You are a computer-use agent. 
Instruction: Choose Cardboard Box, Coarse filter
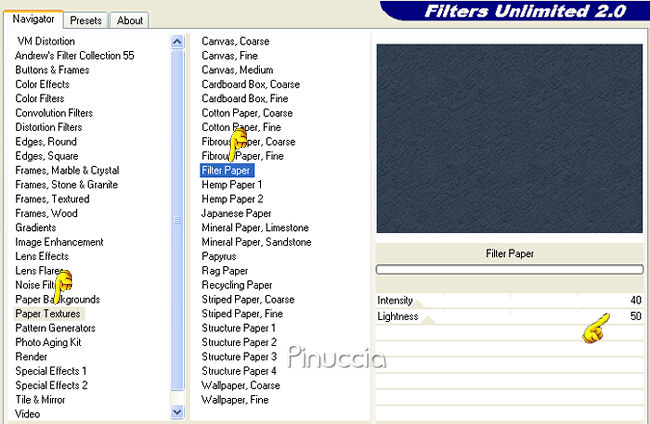click(x=250, y=84)
